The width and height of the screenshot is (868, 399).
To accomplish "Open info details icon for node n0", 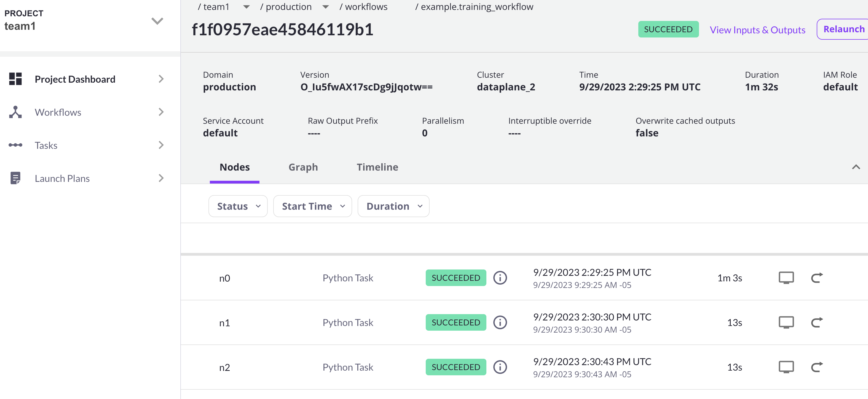I will click(x=500, y=278).
